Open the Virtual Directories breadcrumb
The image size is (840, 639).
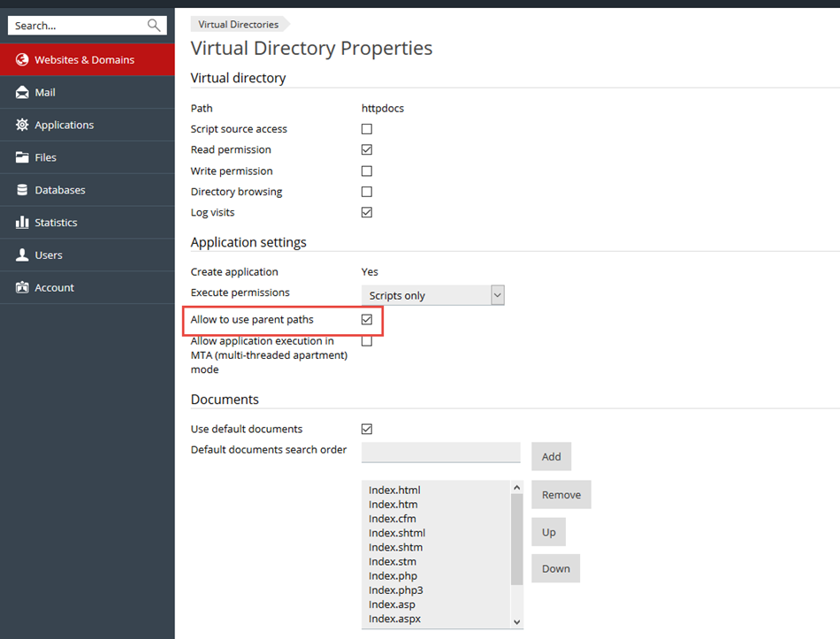click(x=238, y=25)
